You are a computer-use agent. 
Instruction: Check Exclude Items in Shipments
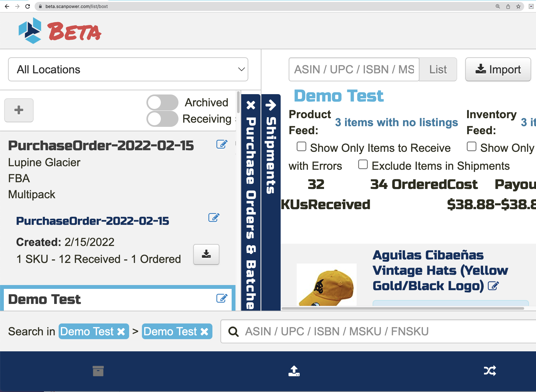pos(363,165)
